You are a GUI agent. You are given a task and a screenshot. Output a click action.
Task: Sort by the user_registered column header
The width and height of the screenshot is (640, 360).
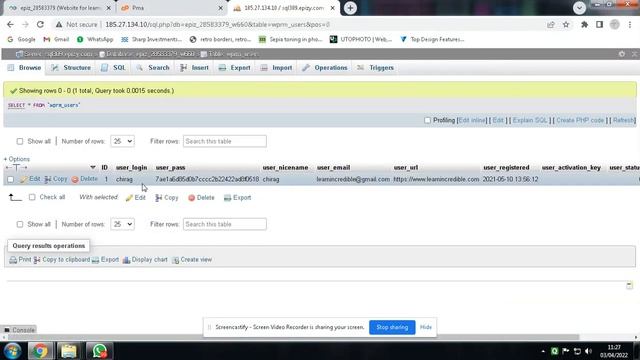tap(506, 167)
